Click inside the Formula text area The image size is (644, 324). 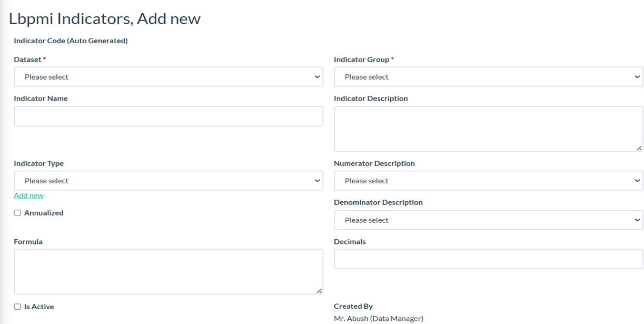pyautogui.click(x=168, y=271)
